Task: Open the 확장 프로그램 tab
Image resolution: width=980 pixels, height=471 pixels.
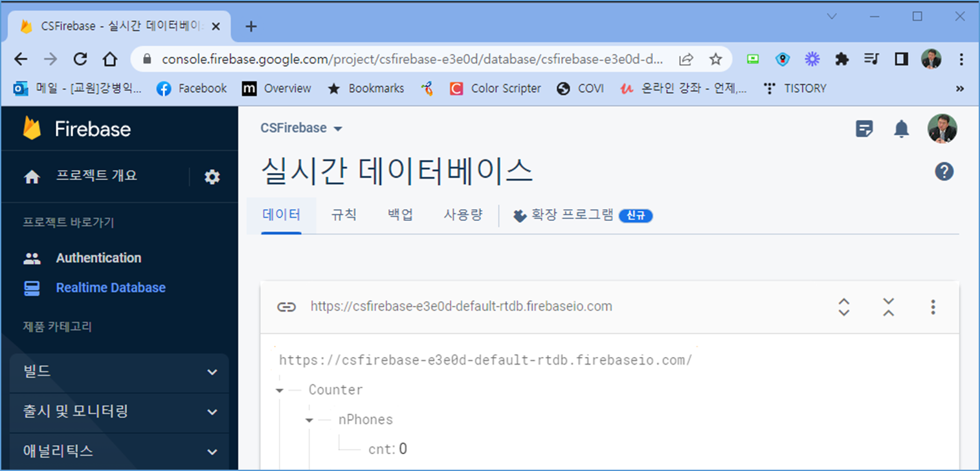Action: click(582, 216)
